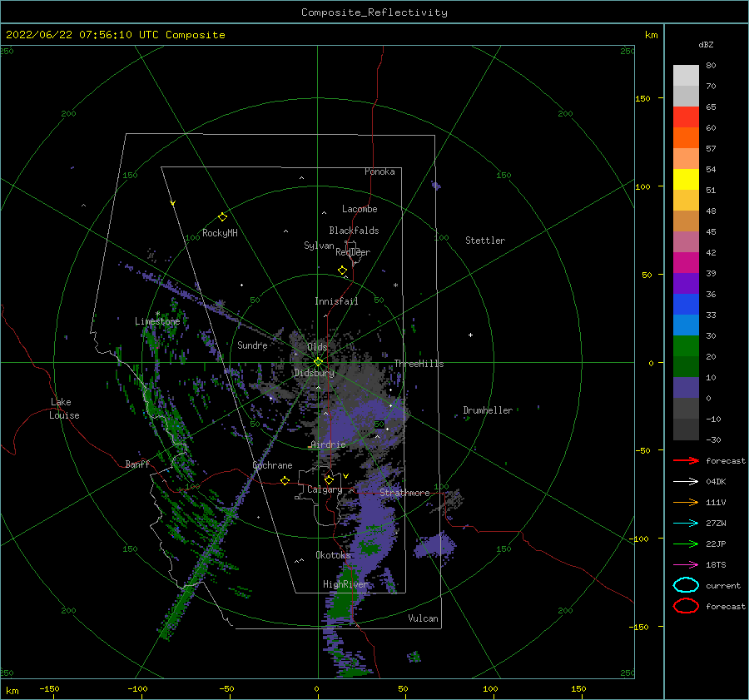
Task: Pick the red 65 dBZ color swatch
Action: pyautogui.click(x=686, y=117)
